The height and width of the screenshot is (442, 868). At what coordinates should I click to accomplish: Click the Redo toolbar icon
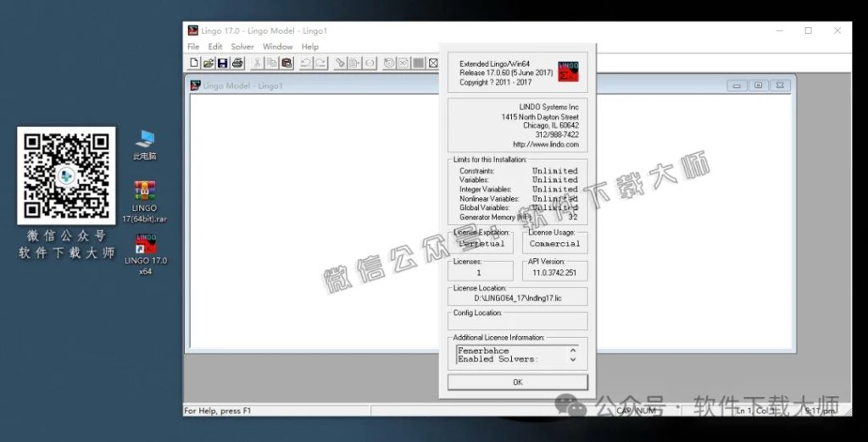click(320, 64)
